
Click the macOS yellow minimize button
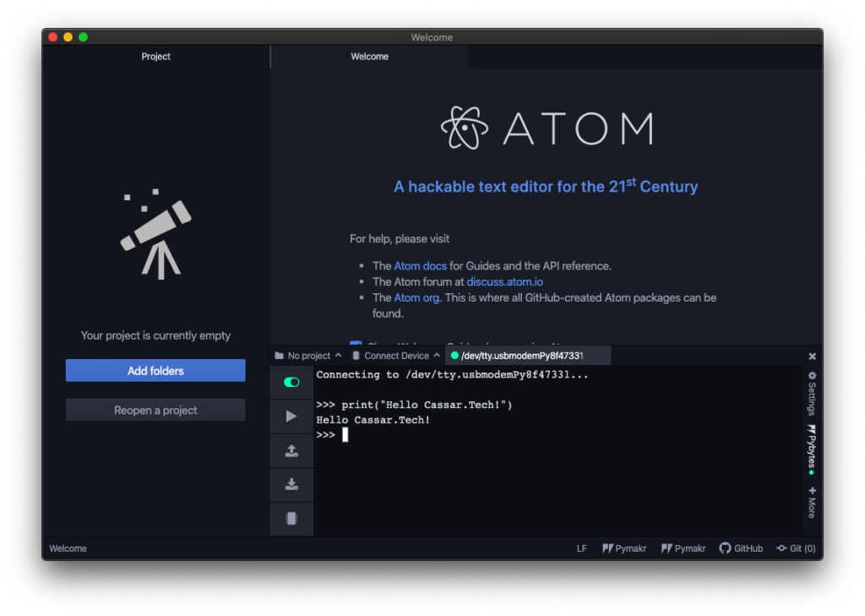click(68, 37)
